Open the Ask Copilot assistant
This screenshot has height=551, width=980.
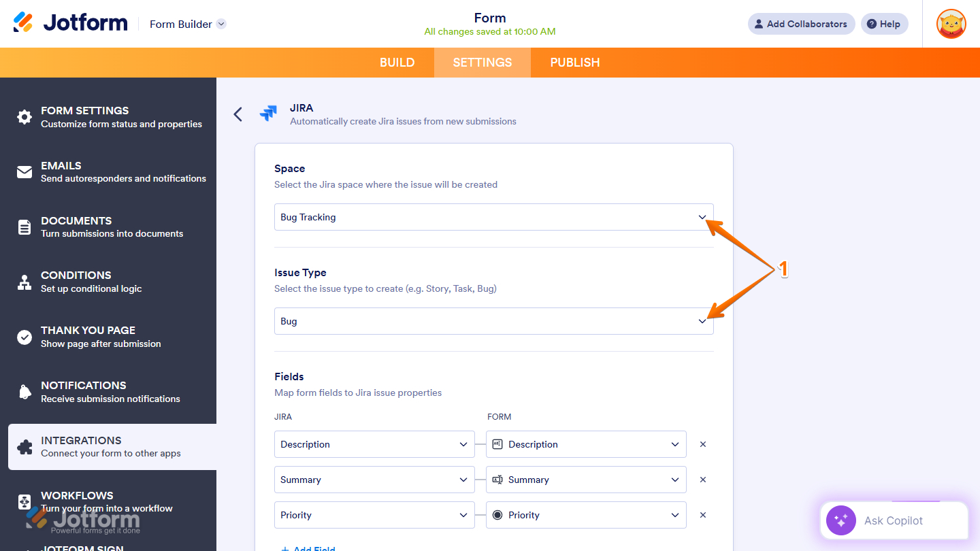[x=894, y=520]
